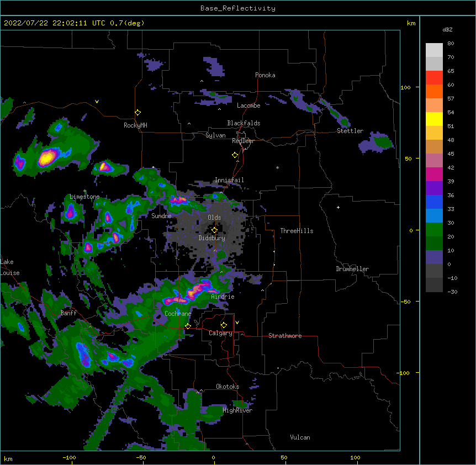The width and height of the screenshot is (476, 465).
Task: Click the Vulcan label
Action: click(300, 437)
